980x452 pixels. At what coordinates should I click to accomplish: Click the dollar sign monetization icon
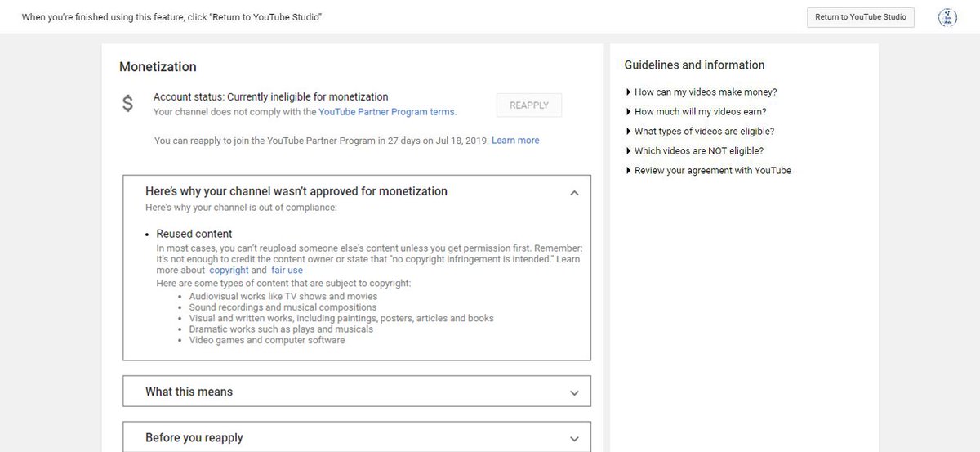(x=127, y=105)
